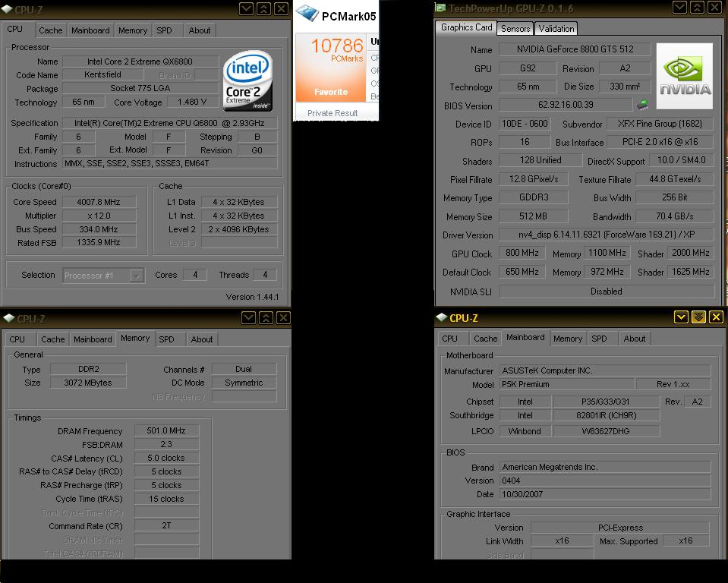The width and height of the screenshot is (728, 583).
Task: Click the Core Speed value 4007.8 MHz
Action: pos(99,202)
